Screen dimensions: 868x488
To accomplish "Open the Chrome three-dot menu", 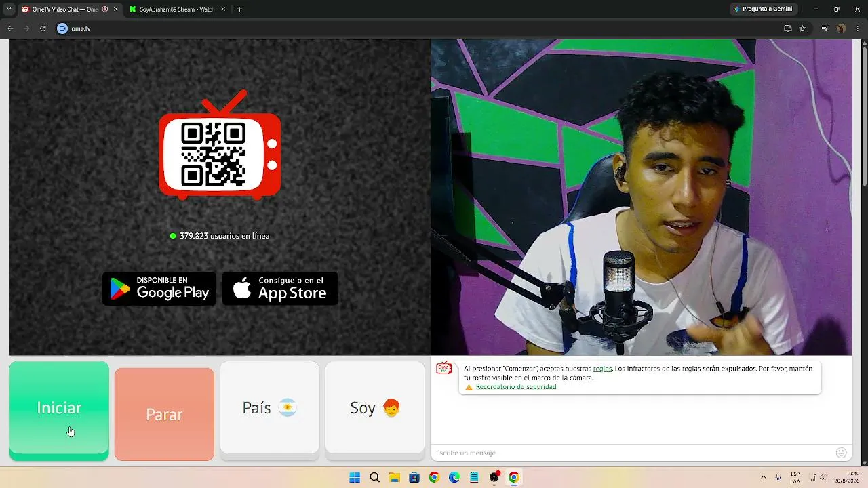I will (857, 28).
